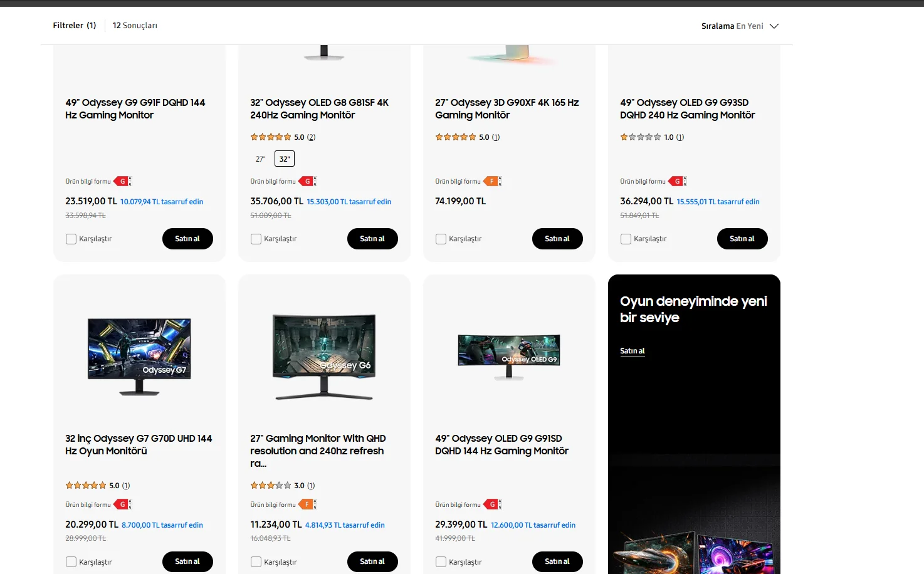This screenshot has width=924, height=574.
Task: Click the 15.555,01 TL tasarruf edin savings text
Action: (x=718, y=202)
